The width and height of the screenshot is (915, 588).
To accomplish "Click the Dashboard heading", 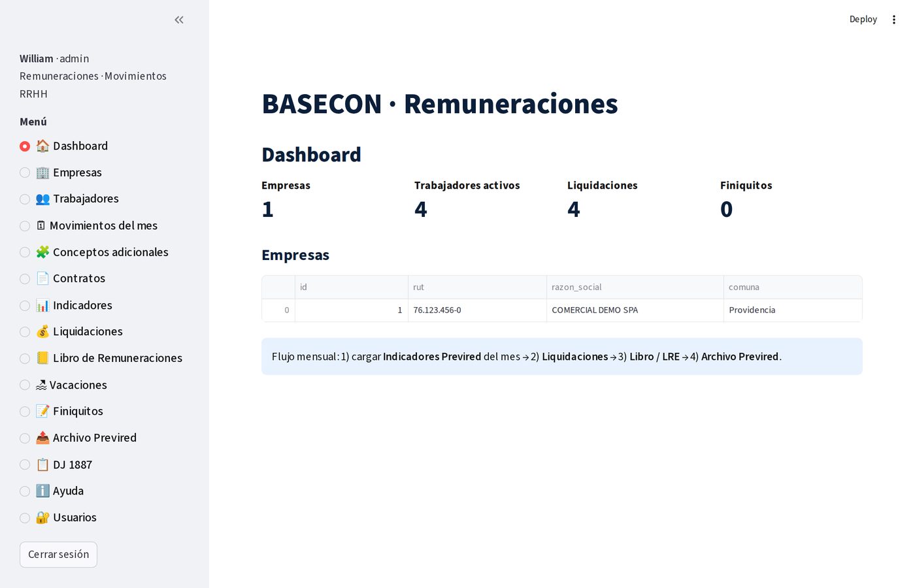I will (x=311, y=155).
